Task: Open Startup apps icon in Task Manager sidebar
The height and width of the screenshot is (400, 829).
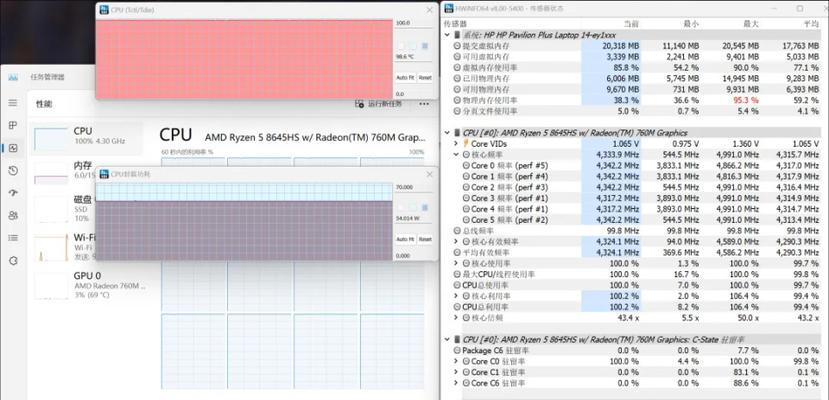Action: [13, 193]
